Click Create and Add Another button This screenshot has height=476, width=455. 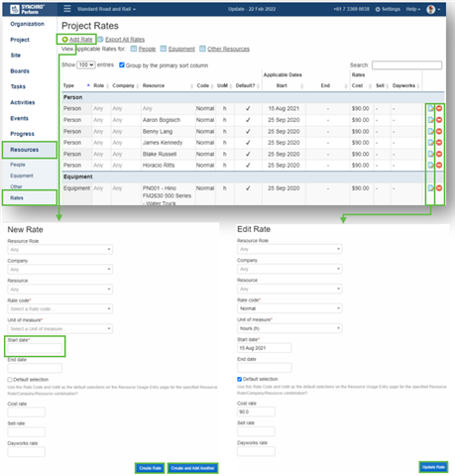point(192,468)
